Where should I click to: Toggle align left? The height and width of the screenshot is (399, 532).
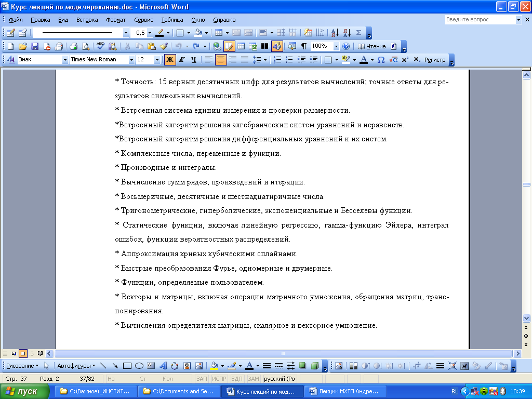click(x=209, y=60)
